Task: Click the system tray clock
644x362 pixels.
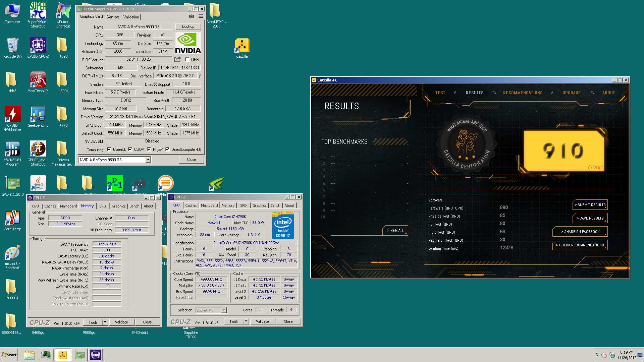Action: coord(627,355)
